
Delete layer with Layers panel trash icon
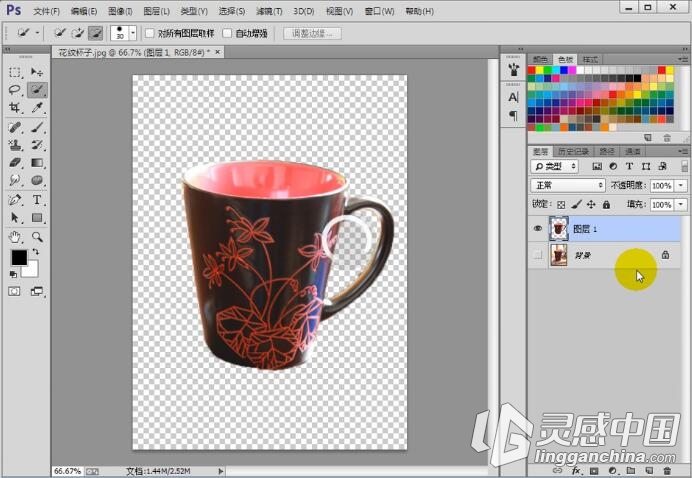667,471
